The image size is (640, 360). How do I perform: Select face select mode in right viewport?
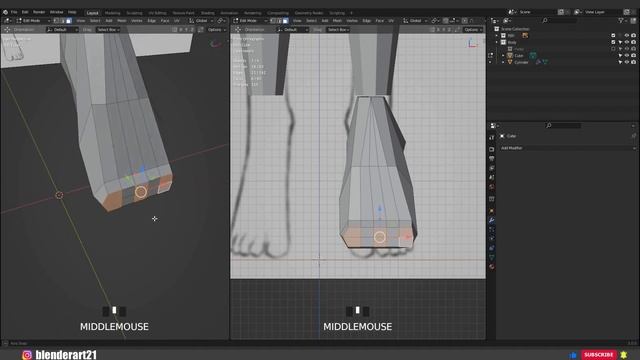pos(285,20)
